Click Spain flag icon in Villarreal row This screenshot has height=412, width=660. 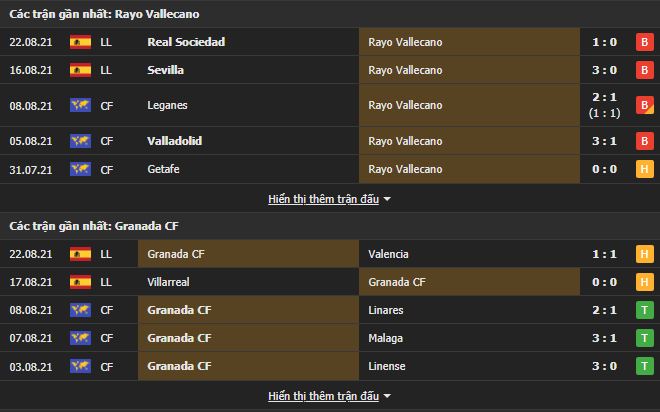[x=80, y=282]
